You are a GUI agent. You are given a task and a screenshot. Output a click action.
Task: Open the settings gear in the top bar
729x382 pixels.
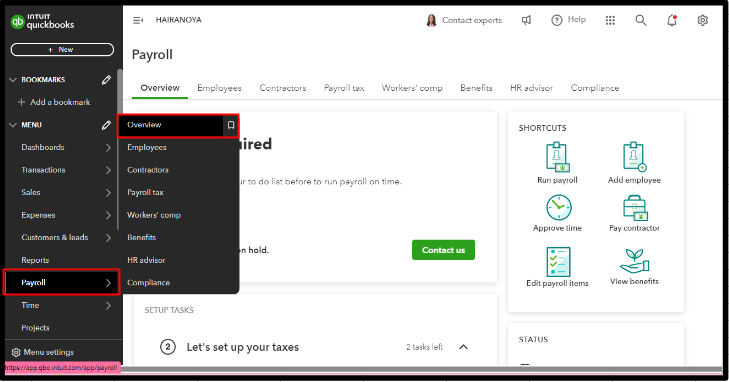click(702, 20)
